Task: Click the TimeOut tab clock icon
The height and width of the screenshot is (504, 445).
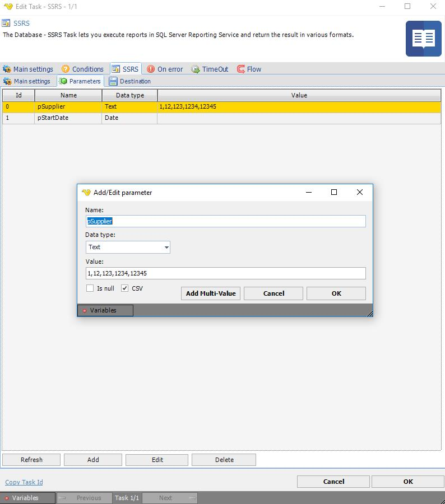Action: coord(196,69)
